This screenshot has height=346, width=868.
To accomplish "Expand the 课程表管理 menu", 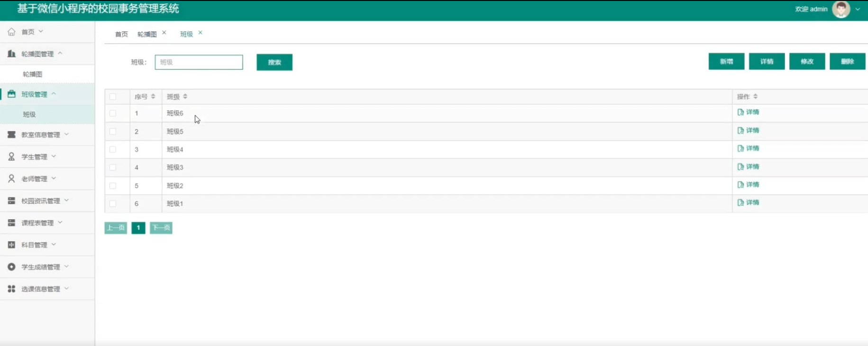I will coord(60,222).
